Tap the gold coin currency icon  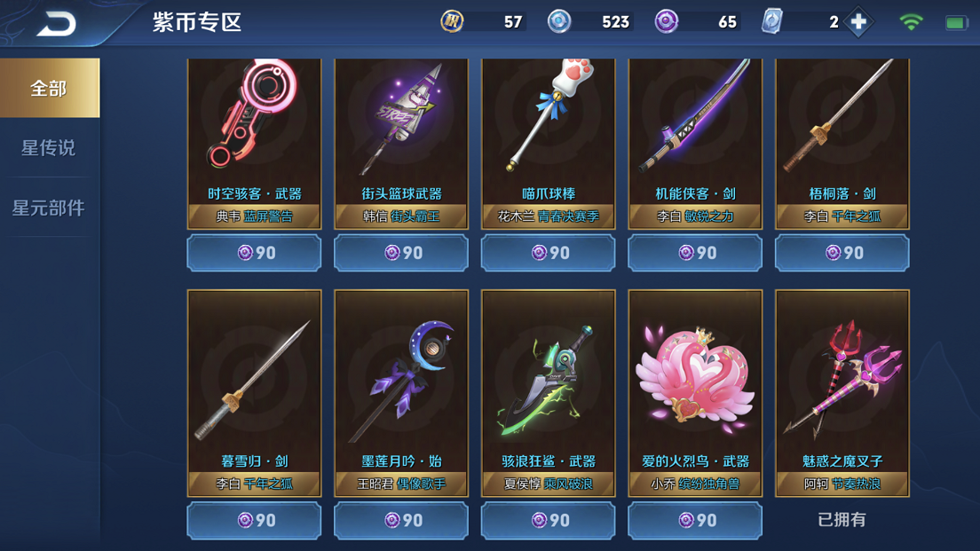[x=452, y=22]
